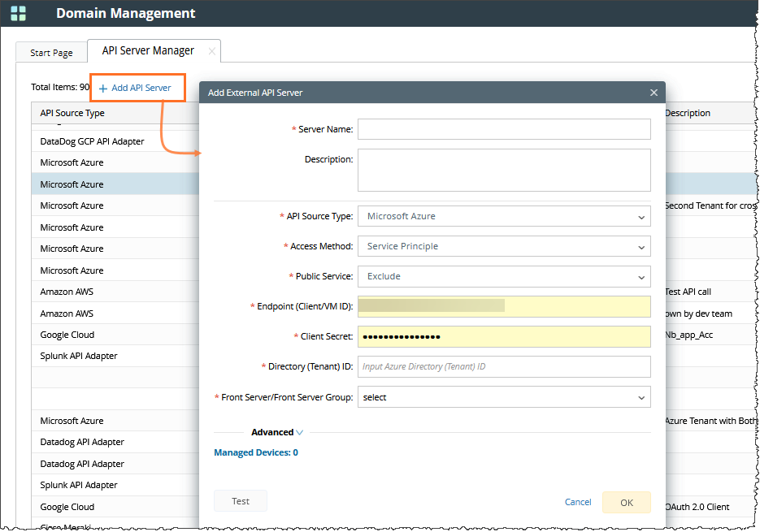Select the API Server Manager tab

(147, 51)
